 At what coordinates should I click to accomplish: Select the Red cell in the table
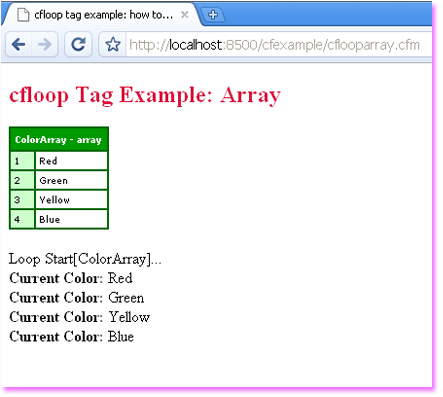71,161
